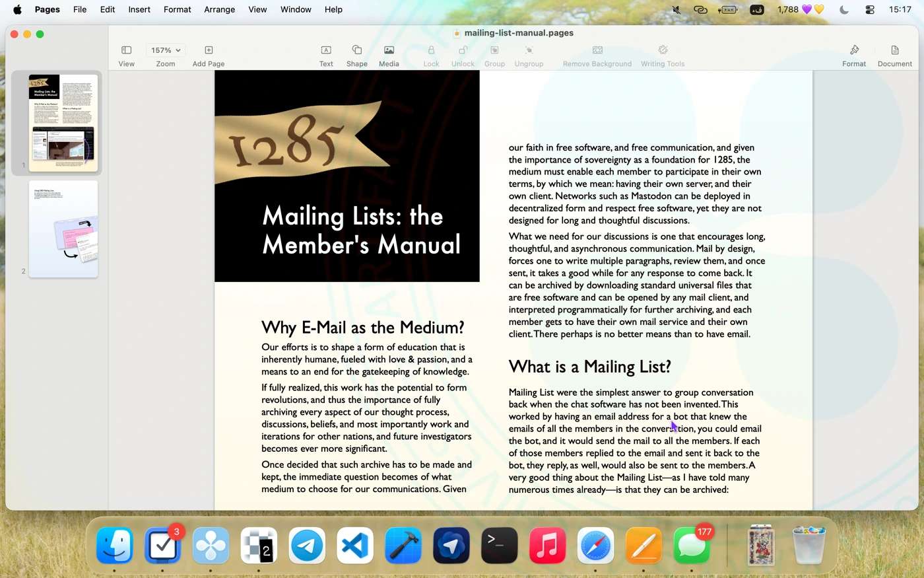Toggle Do Not Disturb moon icon

[x=843, y=9]
